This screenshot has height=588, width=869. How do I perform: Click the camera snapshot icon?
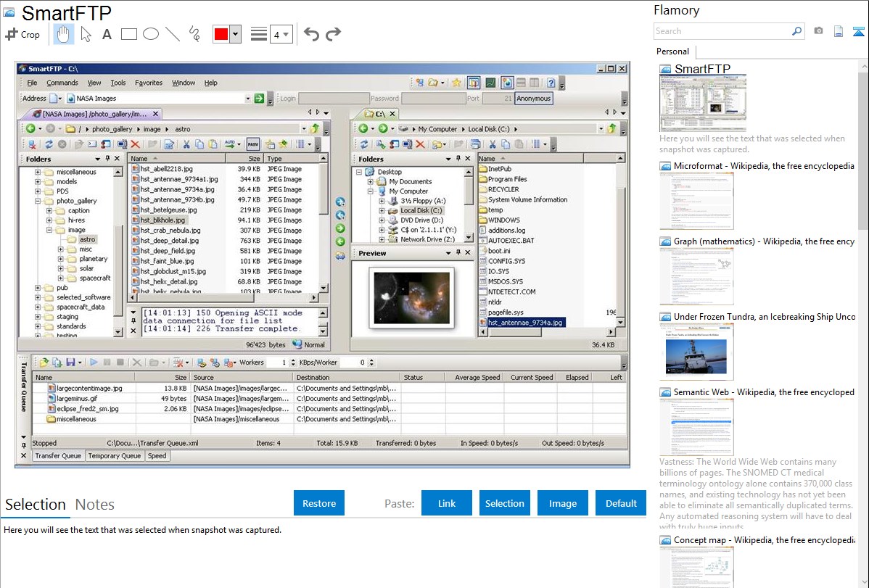(x=818, y=31)
